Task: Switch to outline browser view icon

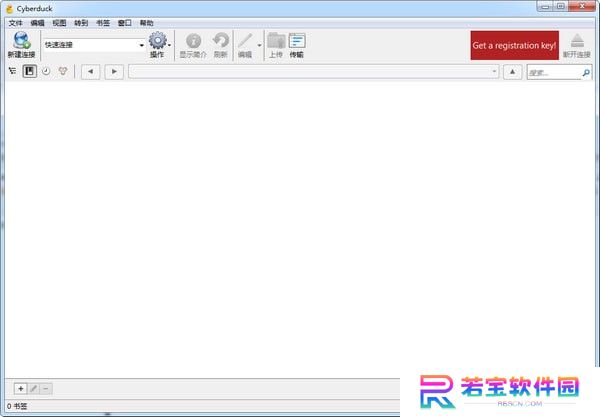Action: tap(13, 71)
